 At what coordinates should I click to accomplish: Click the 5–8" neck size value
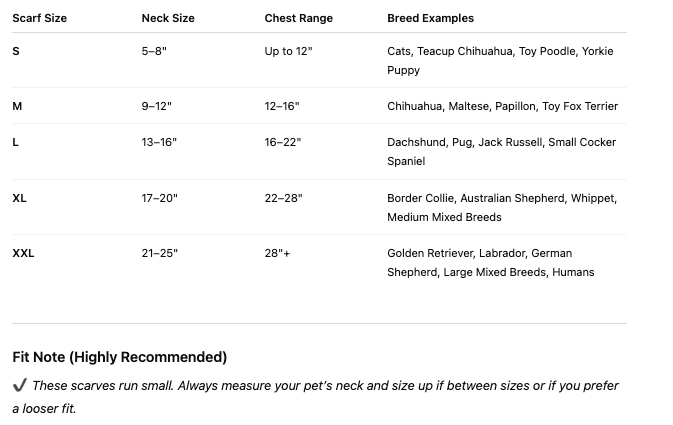click(154, 51)
